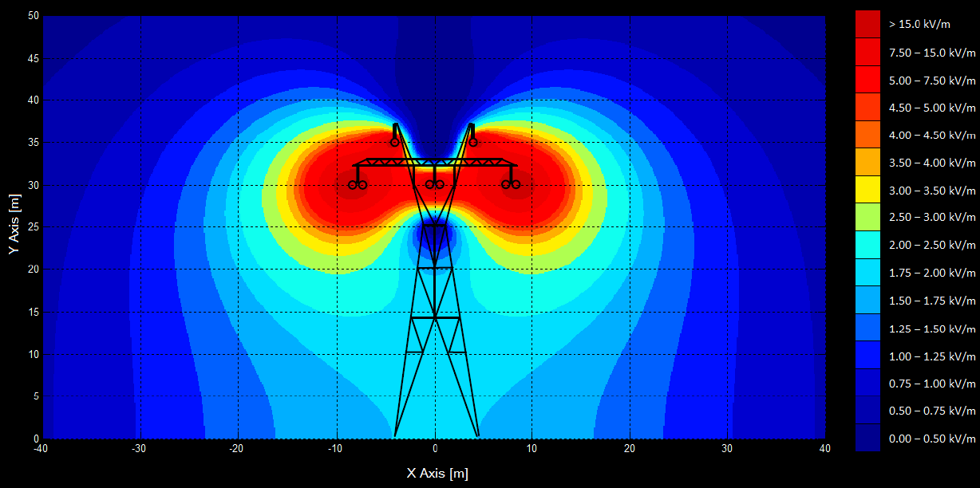Select the 7.50 – 15.0 kV/m color swatch
The image size is (980, 488).
pyautogui.click(x=867, y=52)
